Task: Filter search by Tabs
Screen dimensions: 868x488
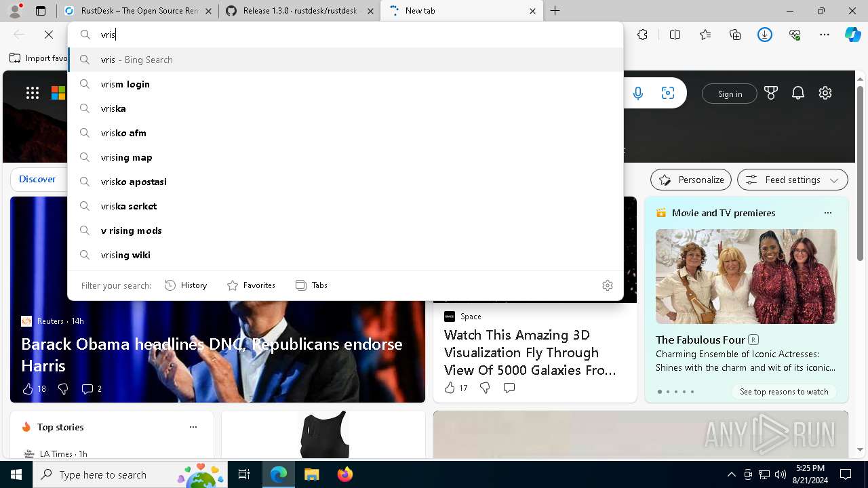Action: pyautogui.click(x=311, y=285)
